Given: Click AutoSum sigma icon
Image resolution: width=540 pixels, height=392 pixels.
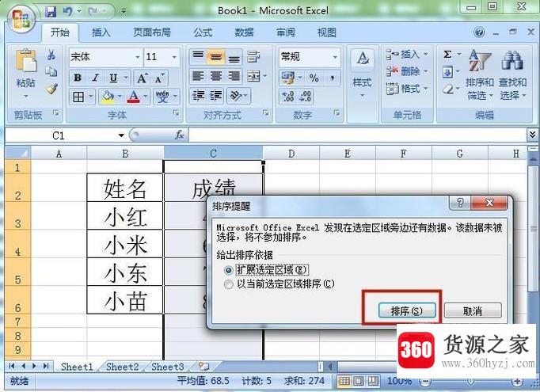Looking at the screenshot, I should coord(447,54).
